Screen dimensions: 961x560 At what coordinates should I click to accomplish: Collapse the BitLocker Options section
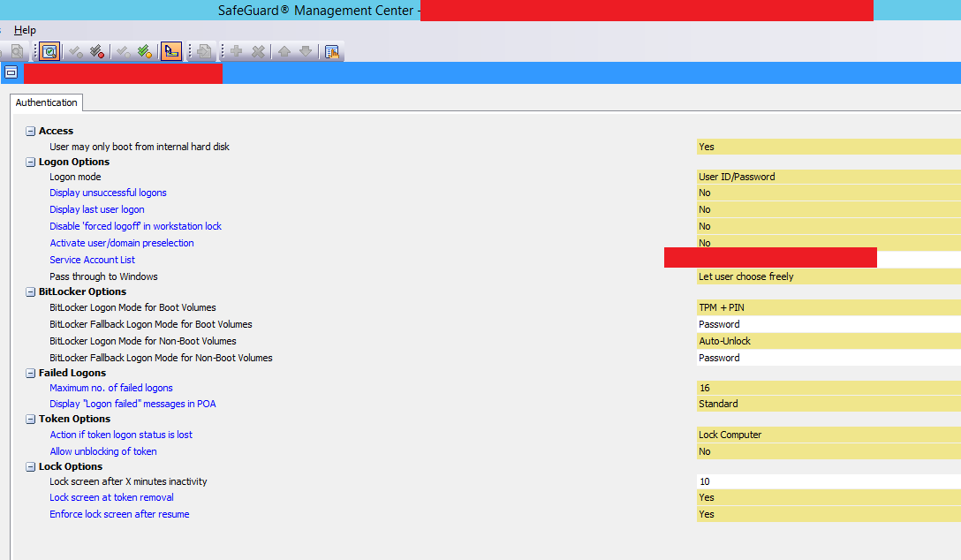click(x=30, y=292)
